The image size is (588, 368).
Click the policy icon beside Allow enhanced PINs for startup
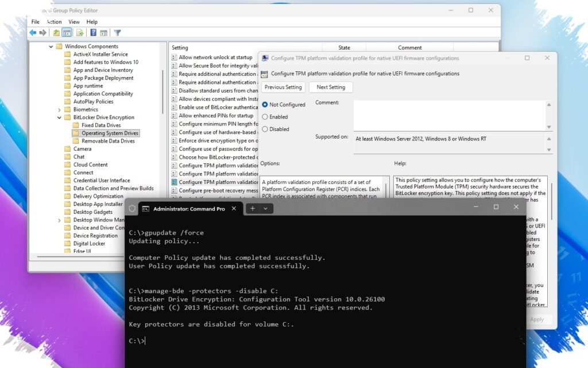[175, 116]
